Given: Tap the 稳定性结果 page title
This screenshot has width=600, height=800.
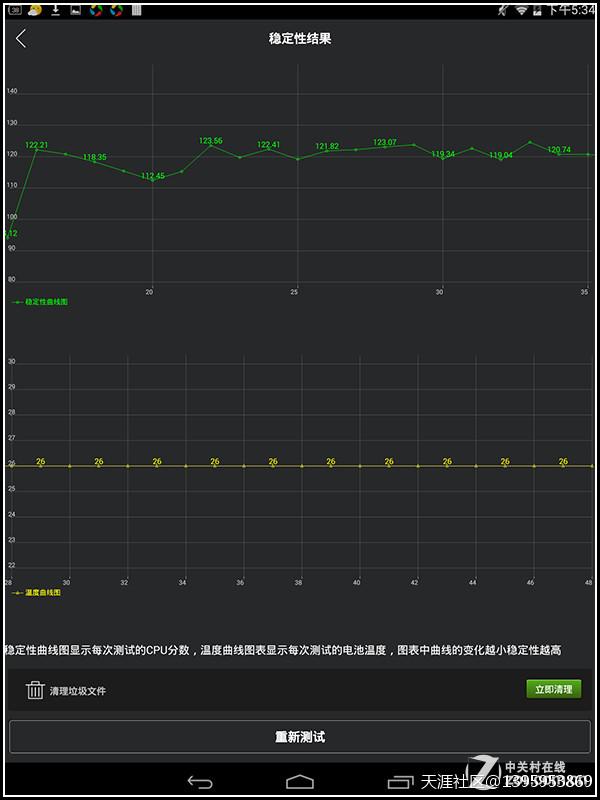Looking at the screenshot, I should (300, 38).
